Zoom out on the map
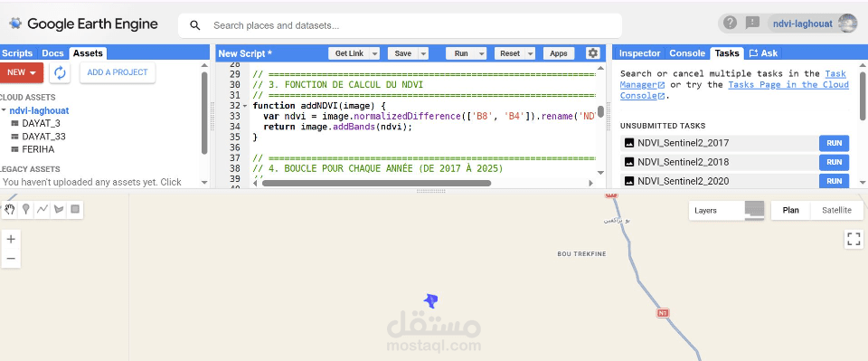Screen dimensions: 868x361 11,259
